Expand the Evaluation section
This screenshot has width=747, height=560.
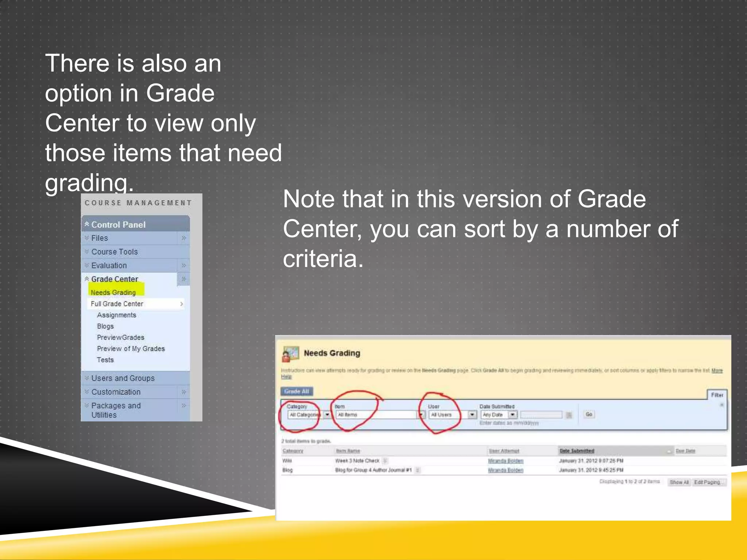point(87,265)
